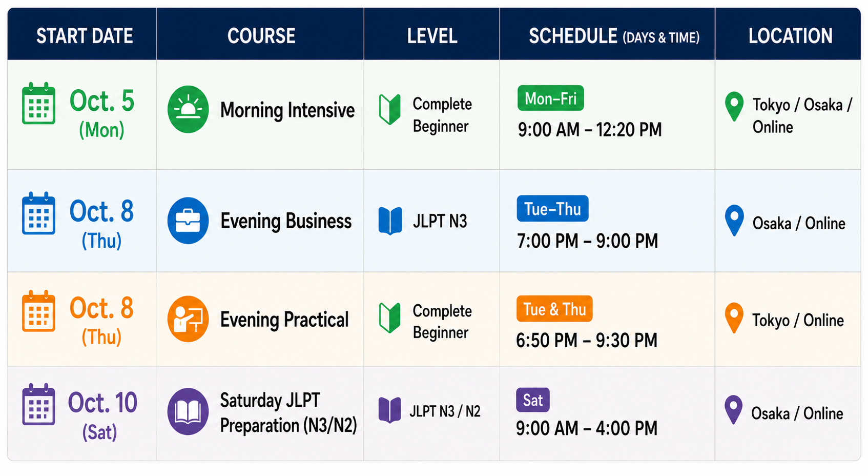Image resolution: width=868 pixels, height=476 pixels.
Task: Click the green location pin for Tokyo / Osaka / Online
Action: [x=734, y=106]
